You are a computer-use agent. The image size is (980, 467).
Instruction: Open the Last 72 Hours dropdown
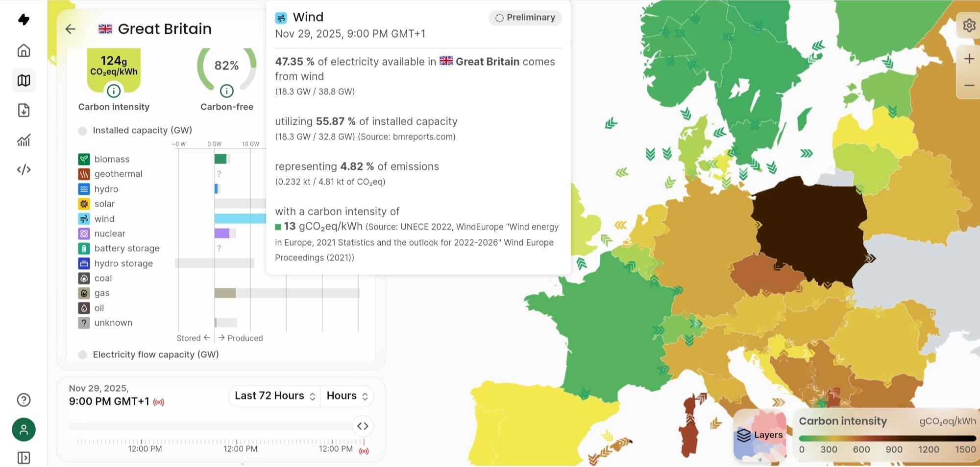[x=274, y=396]
